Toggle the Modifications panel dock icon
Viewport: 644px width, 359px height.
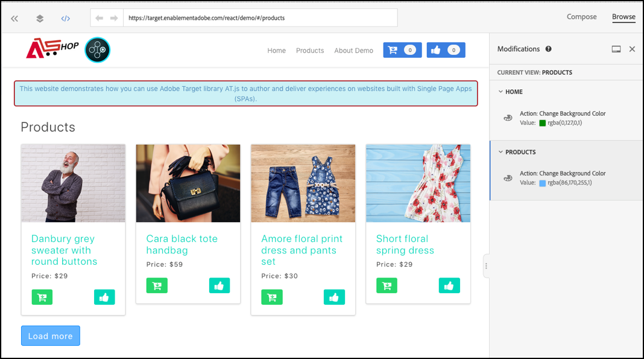point(616,49)
